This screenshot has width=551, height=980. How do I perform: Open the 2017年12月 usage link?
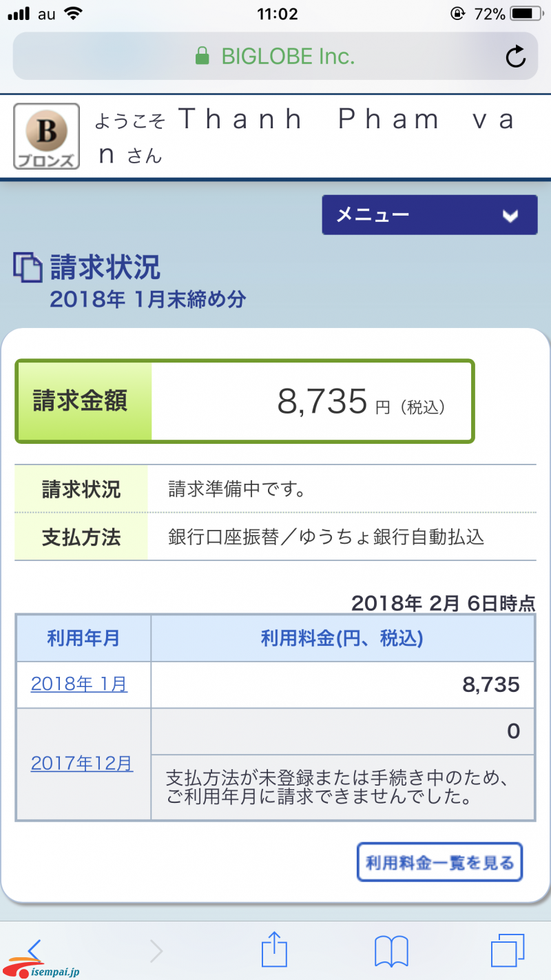pyautogui.click(x=82, y=764)
